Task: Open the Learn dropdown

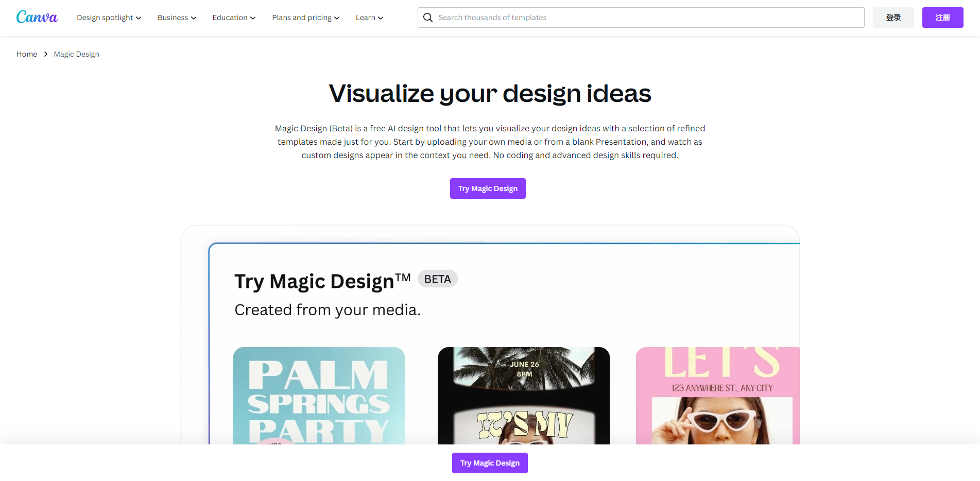Action: (x=369, y=17)
